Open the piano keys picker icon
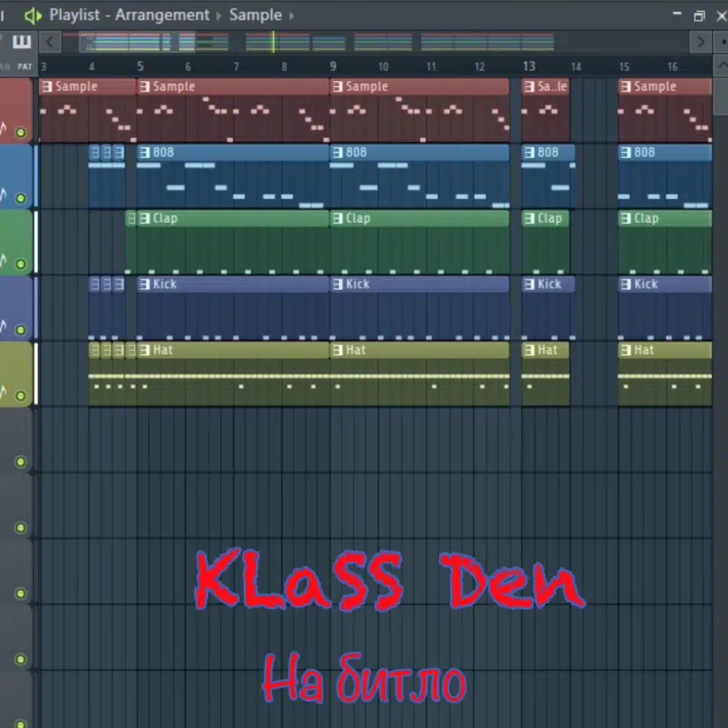Screen dimensions: 728x728 click(x=22, y=42)
